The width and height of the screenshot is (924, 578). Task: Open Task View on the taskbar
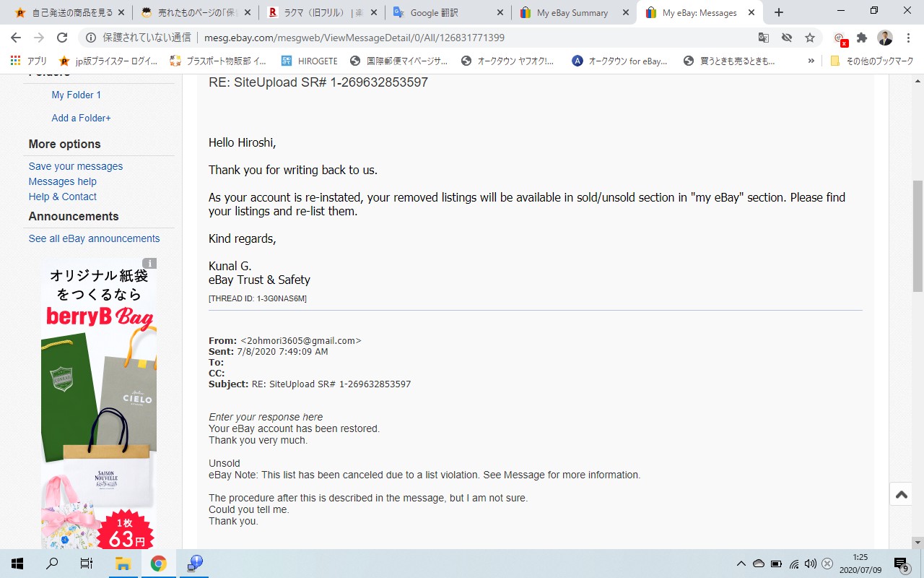coord(87,564)
